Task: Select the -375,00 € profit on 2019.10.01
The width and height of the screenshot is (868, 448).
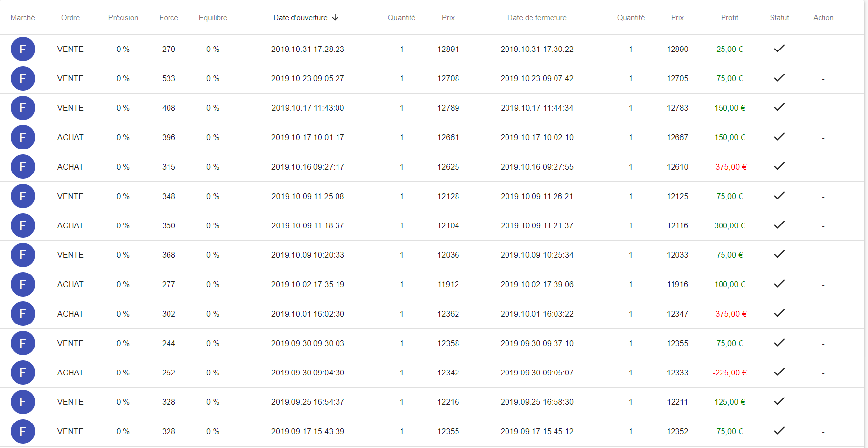Action: 729,314
